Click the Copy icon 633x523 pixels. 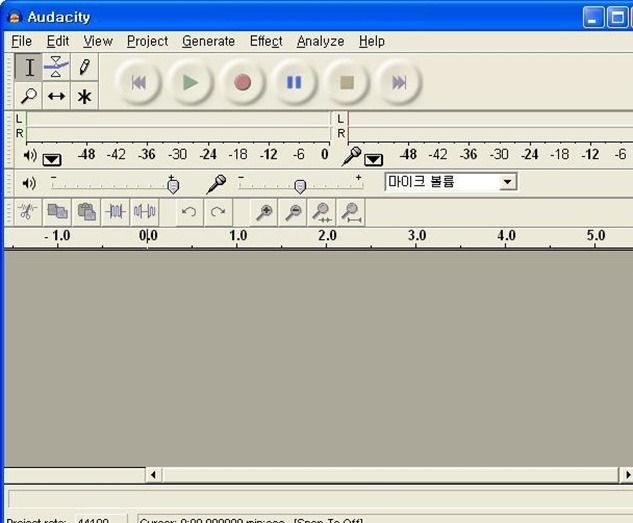(x=57, y=212)
